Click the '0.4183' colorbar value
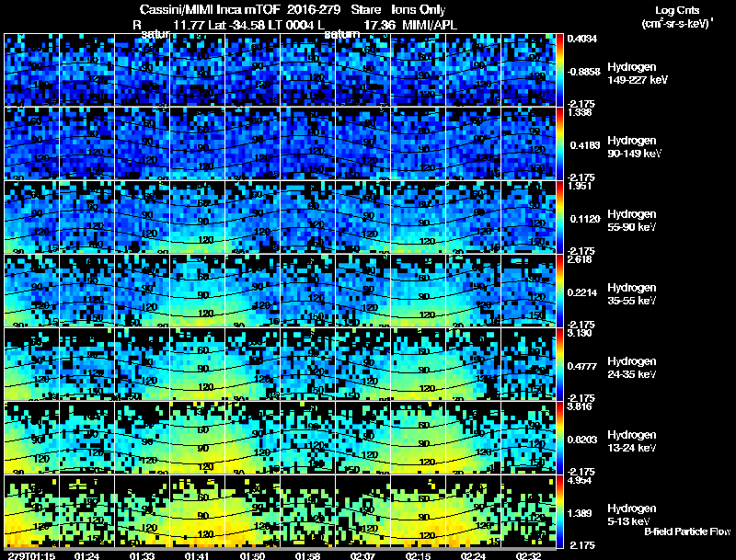This screenshot has height=560, width=736. (585, 145)
